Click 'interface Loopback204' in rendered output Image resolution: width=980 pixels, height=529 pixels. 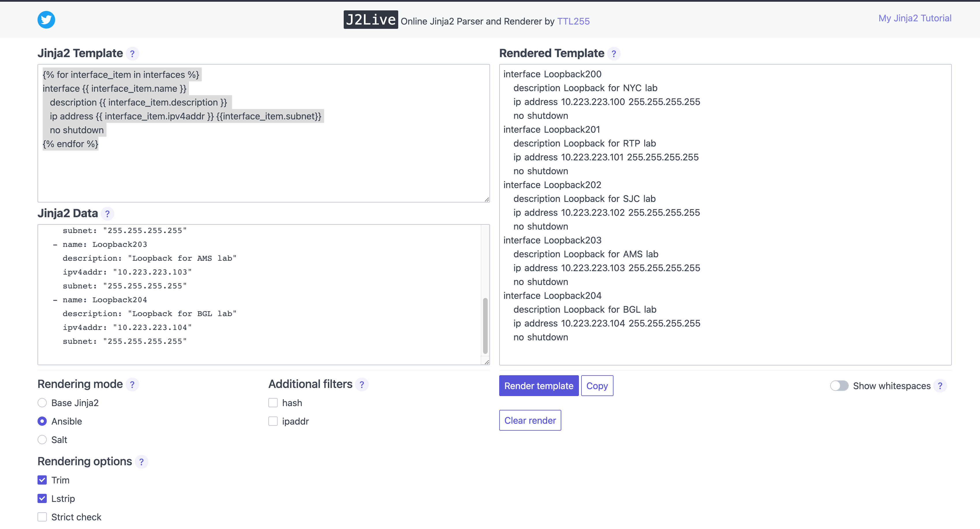click(552, 295)
